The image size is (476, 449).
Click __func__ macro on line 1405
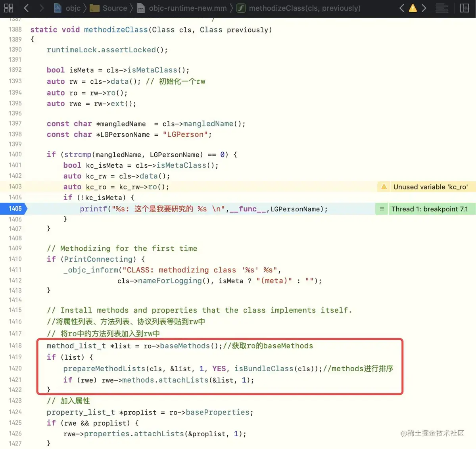[x=248, y=209]
